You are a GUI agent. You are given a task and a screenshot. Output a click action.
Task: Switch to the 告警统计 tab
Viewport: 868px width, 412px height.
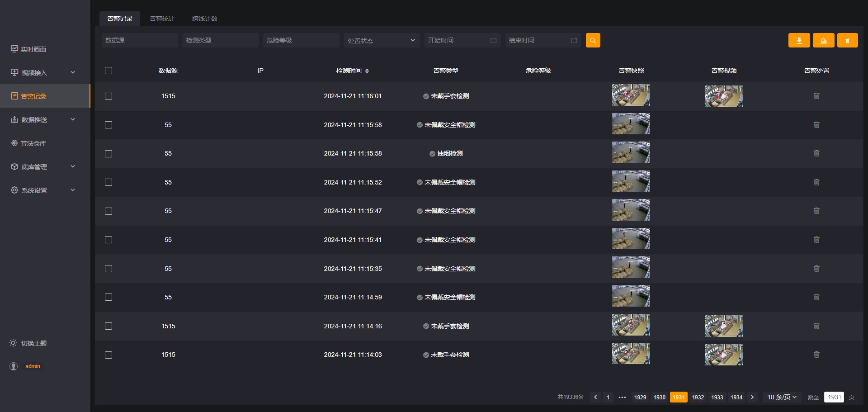point(162,19)
